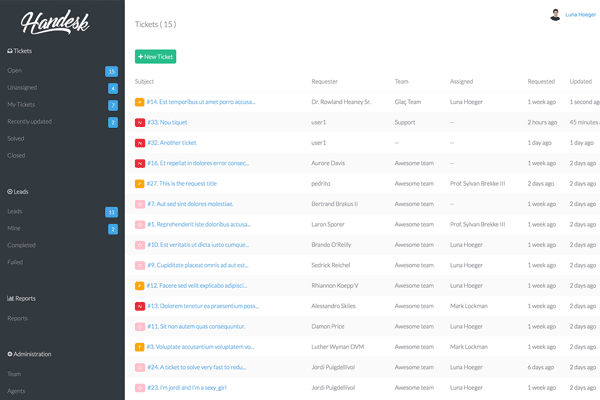Viewport: 600px width, 400px height.
Task: Open ticket #24 A ticket to solve very fast
Action: [x=197, y=367]
